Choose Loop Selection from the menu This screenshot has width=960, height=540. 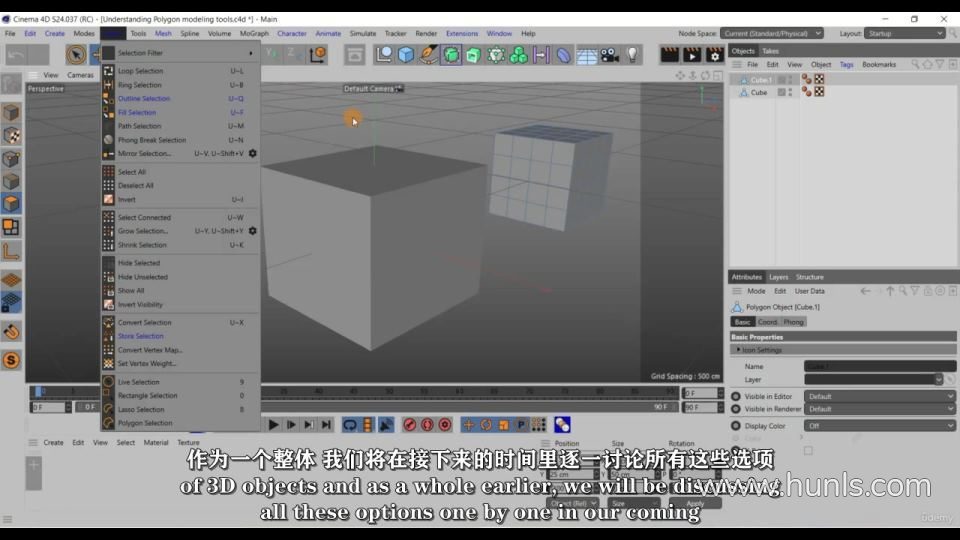[x=140, y=71]
